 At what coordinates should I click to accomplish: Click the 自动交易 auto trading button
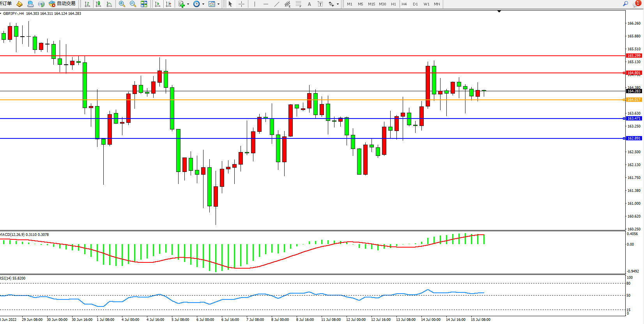coord(62,4)
